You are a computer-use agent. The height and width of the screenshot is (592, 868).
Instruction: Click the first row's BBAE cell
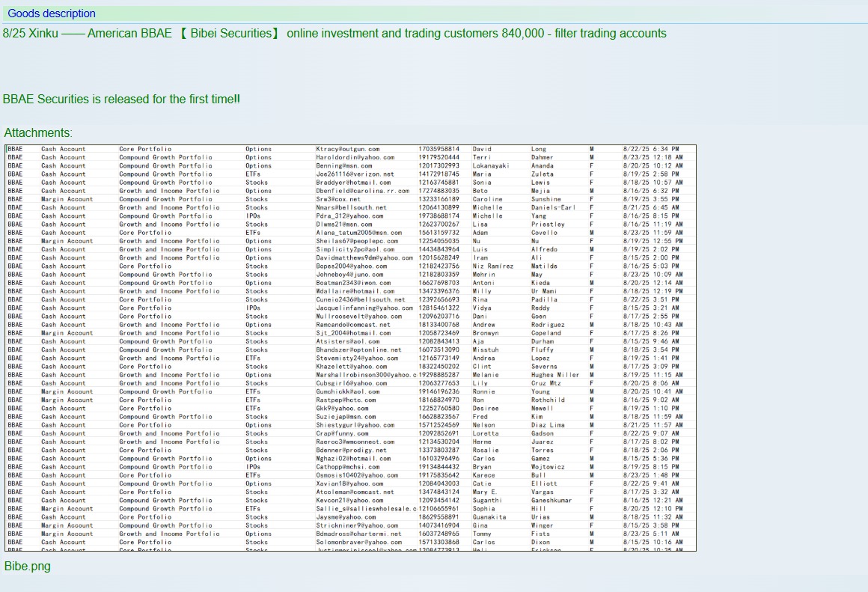(15, 149)
